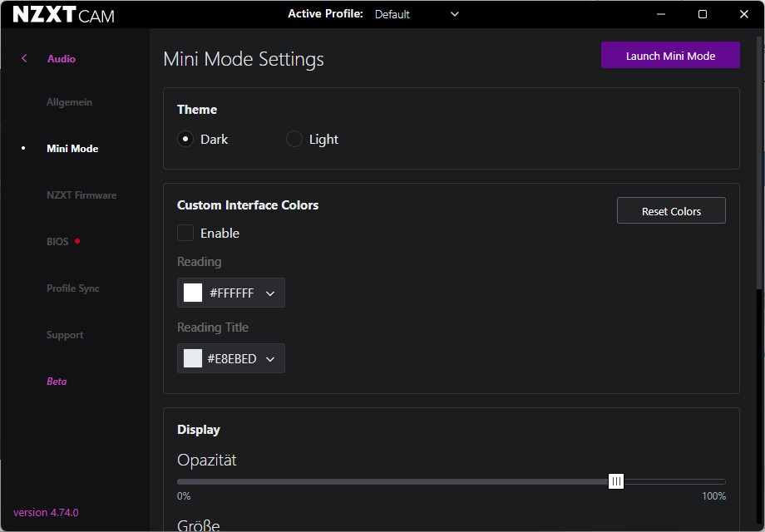Viewport: 765px width, 532px height.
Task: Expand the Reading color dropdown
Action: click(x=270, y=293)
